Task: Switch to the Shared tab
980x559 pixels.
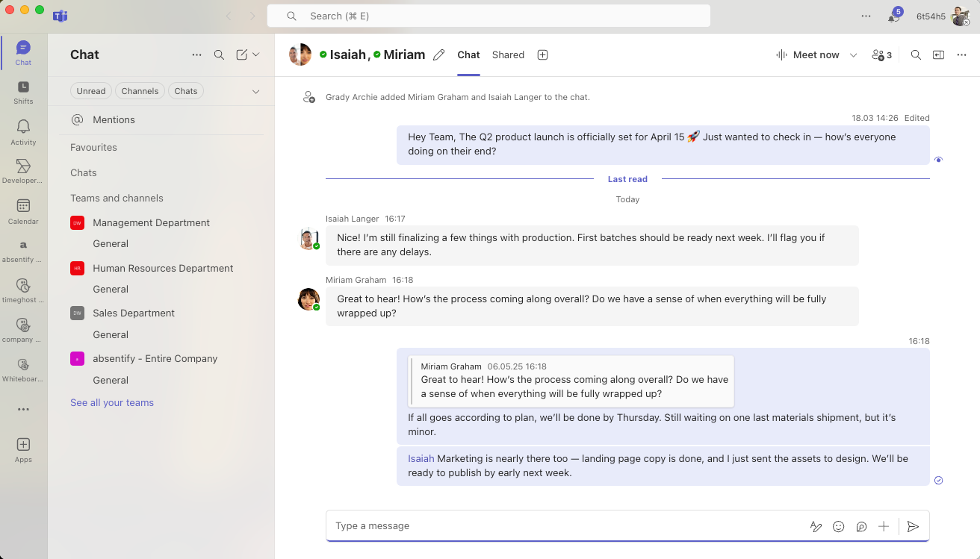Action: point(508,54)
